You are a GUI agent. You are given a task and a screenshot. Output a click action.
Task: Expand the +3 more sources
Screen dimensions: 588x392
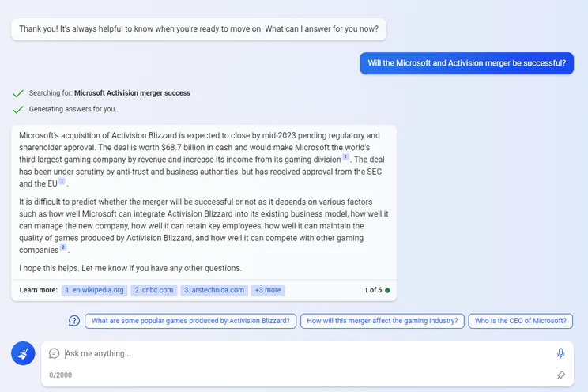(268, 290)
